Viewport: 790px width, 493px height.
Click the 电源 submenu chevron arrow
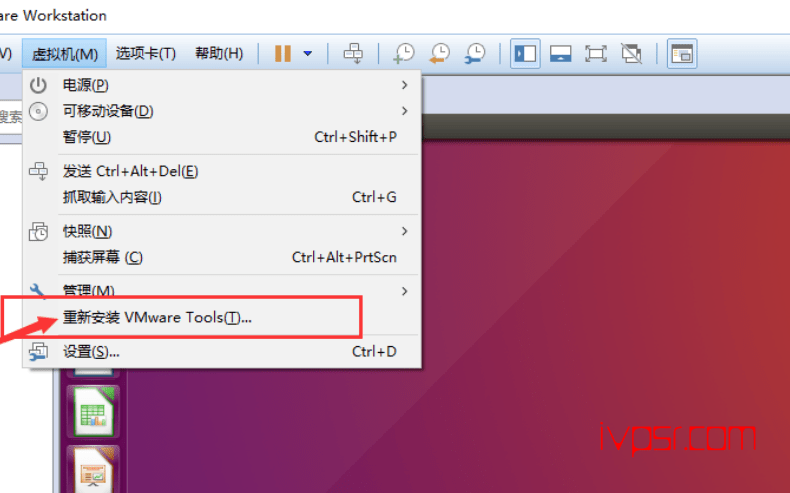tap(405, 85)
